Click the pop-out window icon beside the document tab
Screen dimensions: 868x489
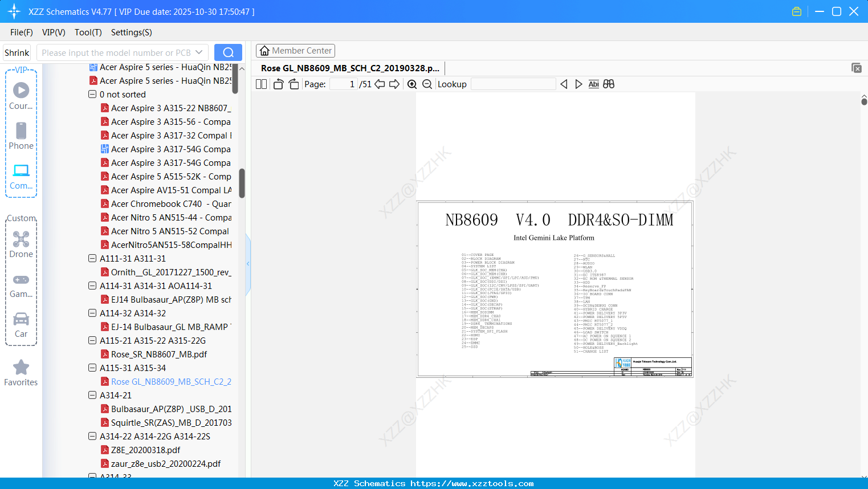pyautogui.click(x=857, y=68)
